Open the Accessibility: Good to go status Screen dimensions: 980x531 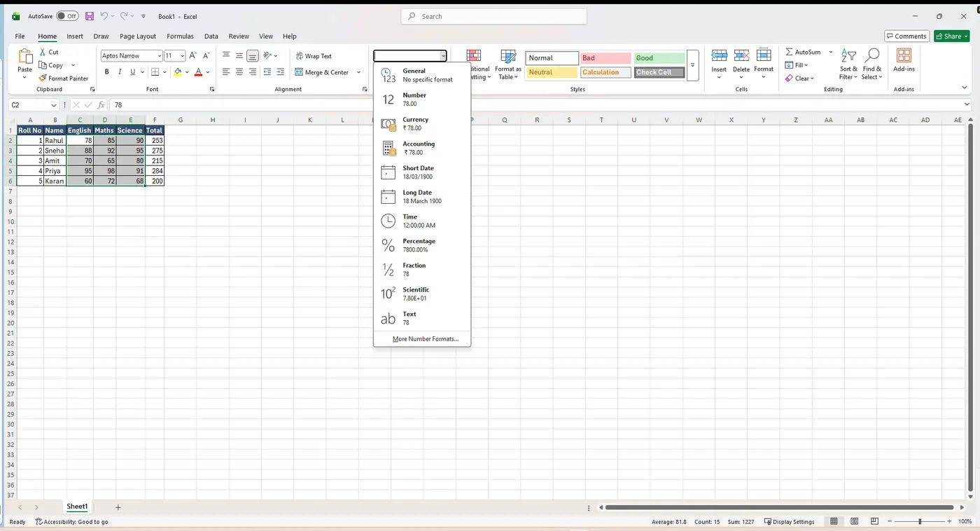pos(71,521)
